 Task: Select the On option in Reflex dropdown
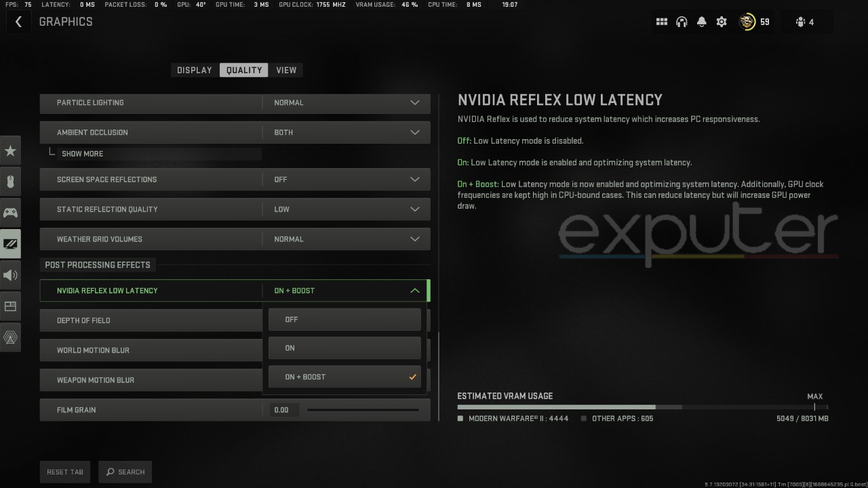[x=344, y=348]
